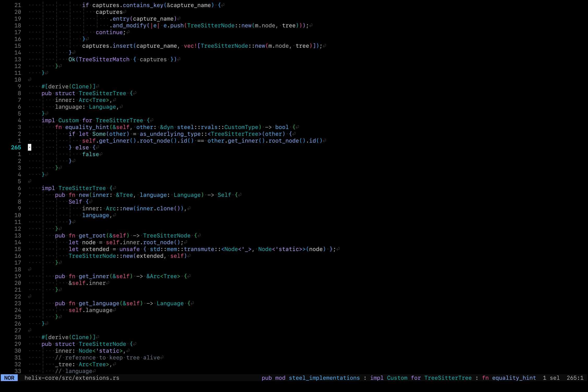Viewport: 588px width, 392px height.
Task: Click 'inner: Arc::new(inner.clone()),' line
Action: point(135,209)
